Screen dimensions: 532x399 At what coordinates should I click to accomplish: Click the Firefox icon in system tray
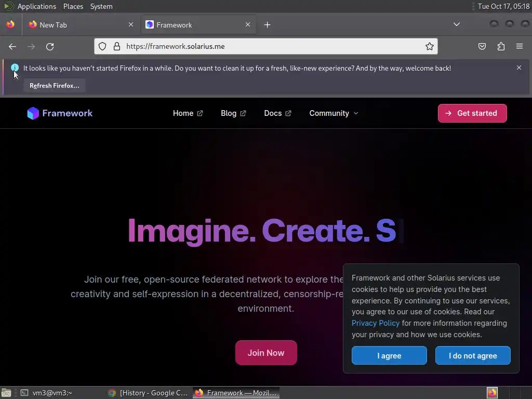(493, 393)
